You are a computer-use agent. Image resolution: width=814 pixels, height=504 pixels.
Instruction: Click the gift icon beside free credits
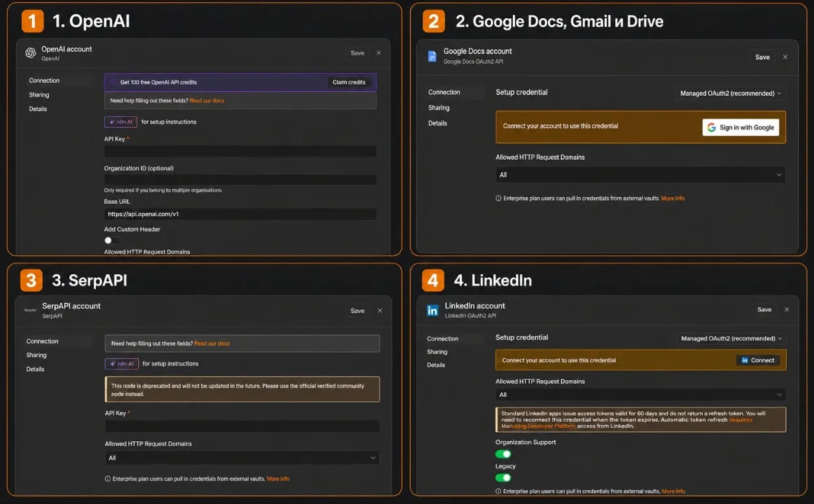[113, 83]
